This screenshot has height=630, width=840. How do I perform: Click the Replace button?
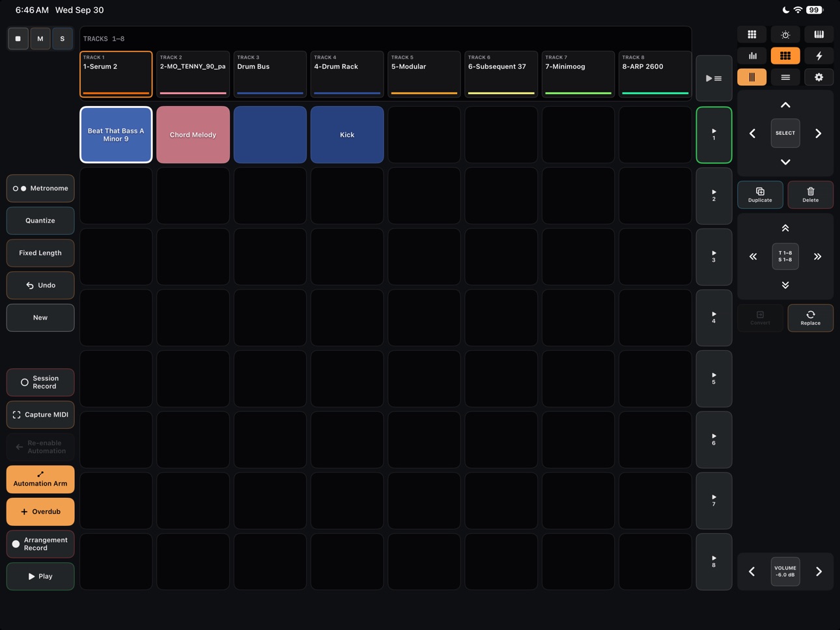click(811, 318)
